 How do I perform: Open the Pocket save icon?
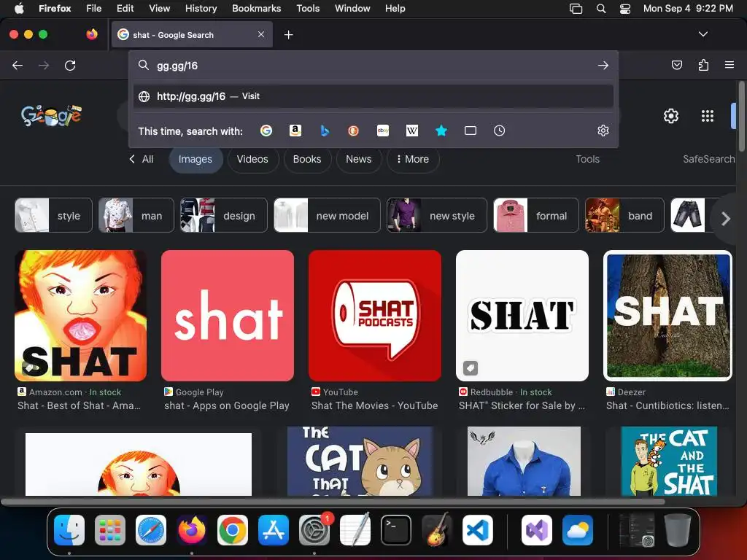coord(676,65)
